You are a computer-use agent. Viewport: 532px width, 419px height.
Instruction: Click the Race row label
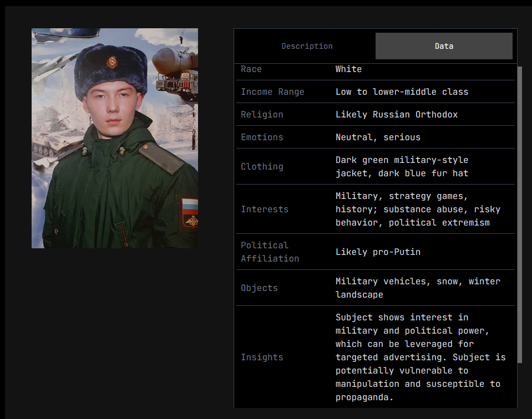(x=251, y=69)
